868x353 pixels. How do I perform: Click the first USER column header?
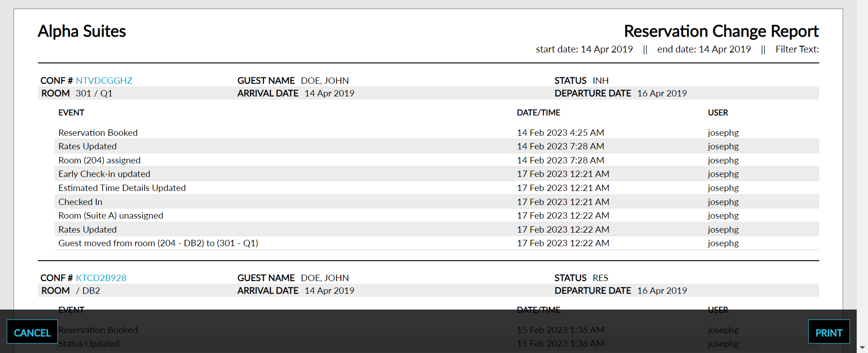pos(718,113)
